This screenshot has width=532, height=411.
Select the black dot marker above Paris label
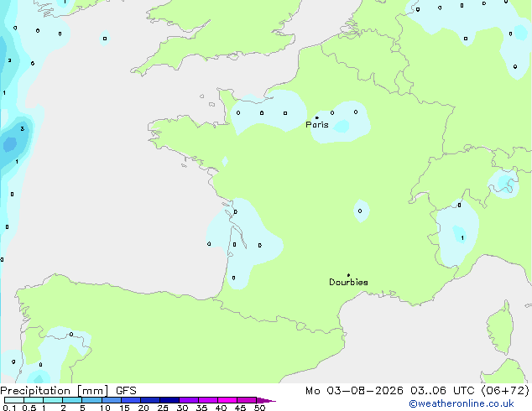(x=317, y=117)
